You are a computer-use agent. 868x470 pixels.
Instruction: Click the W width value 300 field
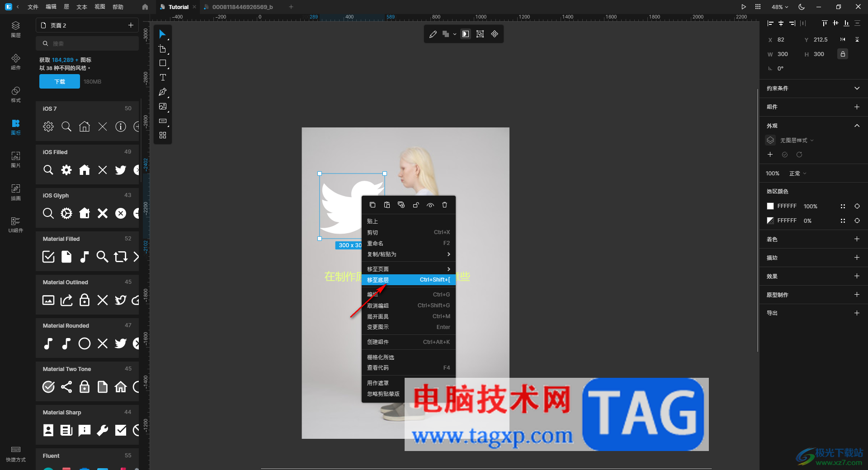click(x=783, y=54)
